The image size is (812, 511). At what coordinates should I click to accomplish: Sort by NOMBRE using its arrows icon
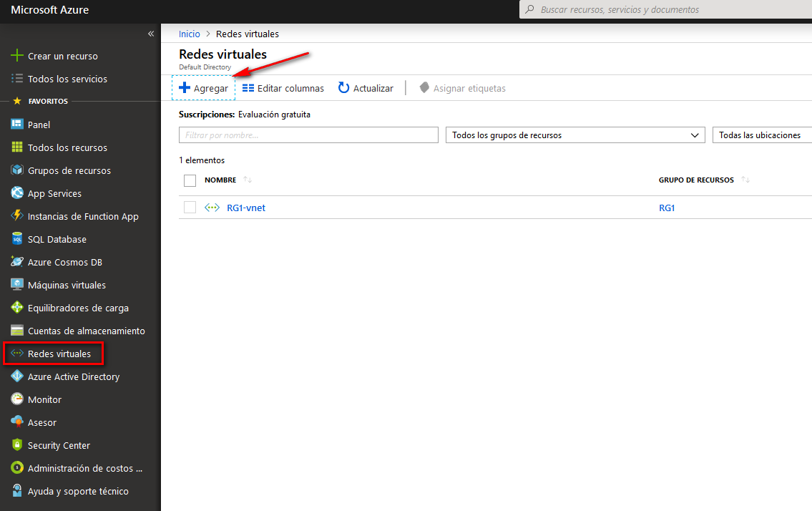click(248, 180)
